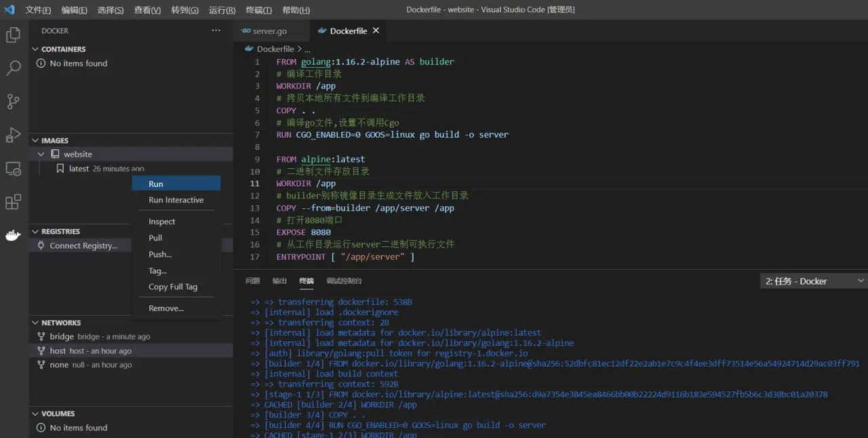Open the Run and Debug view
This screenshot has width=868, height=438.
pyautogui.click(x=14, y=135)
